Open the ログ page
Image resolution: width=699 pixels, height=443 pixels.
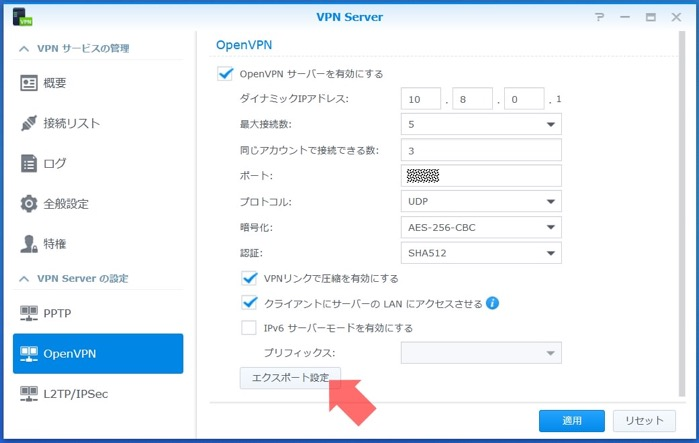[x=98, y=164]
